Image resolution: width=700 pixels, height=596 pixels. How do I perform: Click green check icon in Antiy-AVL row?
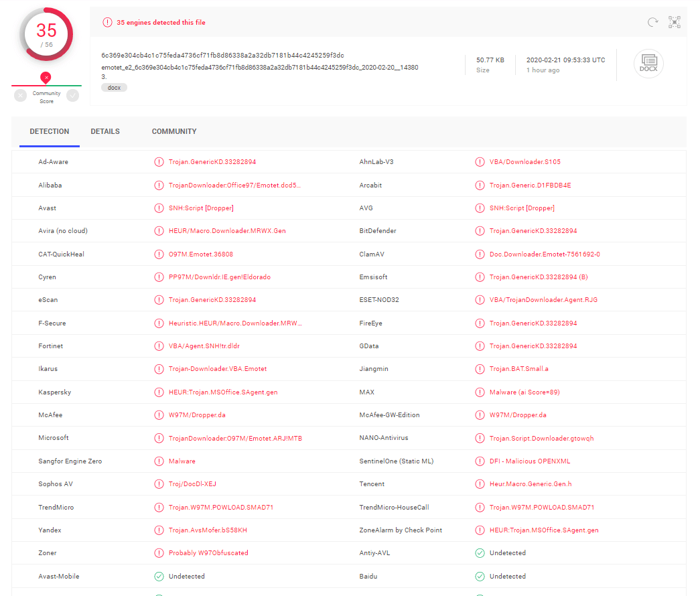point(480,553)
